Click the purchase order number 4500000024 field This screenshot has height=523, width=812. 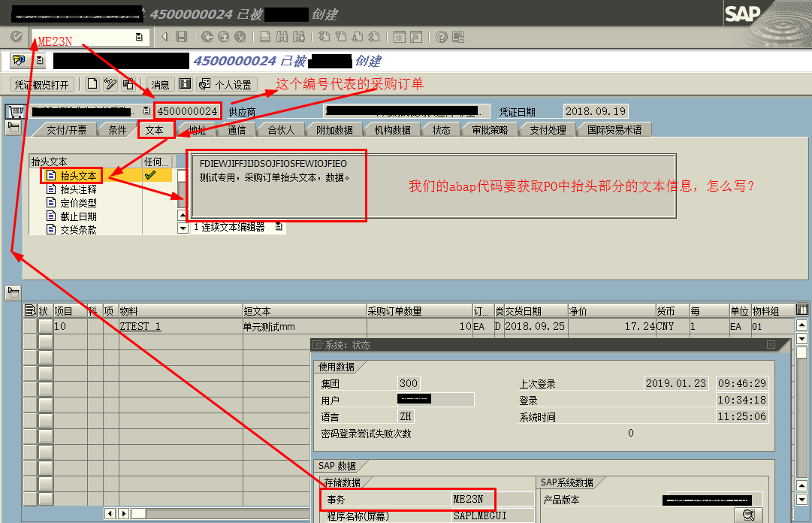click(188, 111)
